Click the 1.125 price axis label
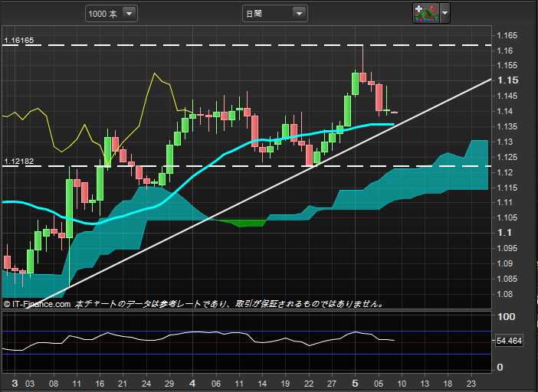This screenshot has width=538, height=392. pos(507,157)
